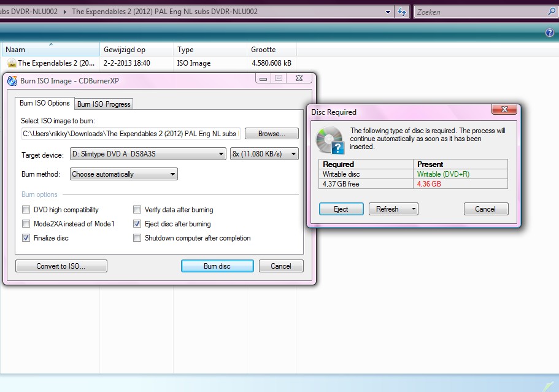Click the ISO image path input field

click(131, 134)
